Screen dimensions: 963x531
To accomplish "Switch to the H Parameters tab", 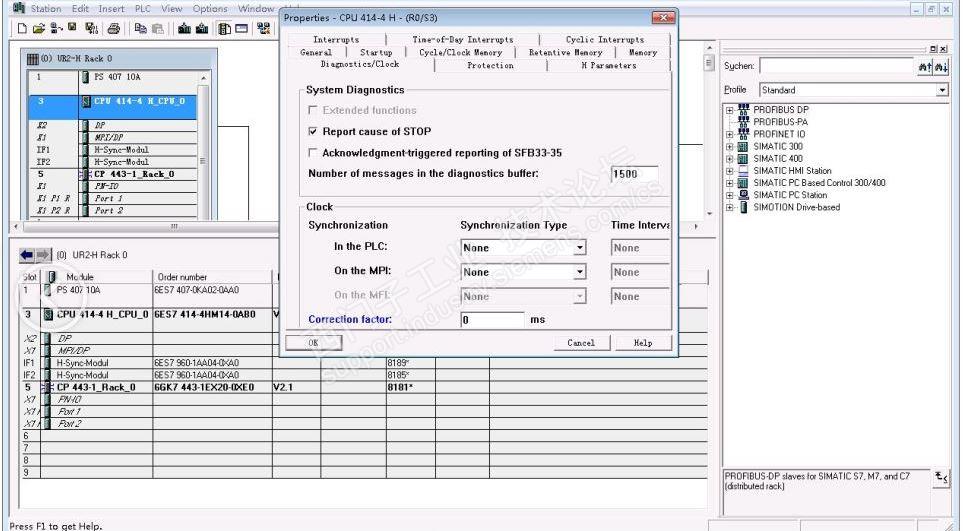I will click(x=609, y=65).
